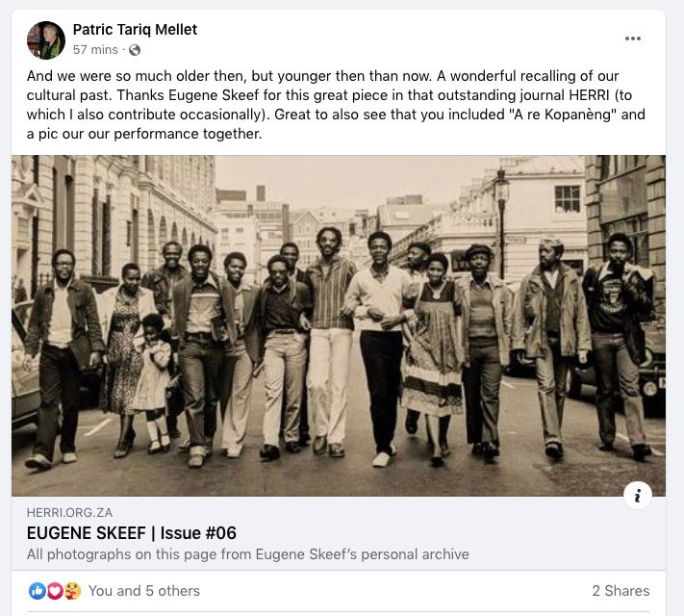This screenshot has width=684, height=616.
Task: Open Patric Tariq Mellet's profile picture
Action: coord(46,40)
